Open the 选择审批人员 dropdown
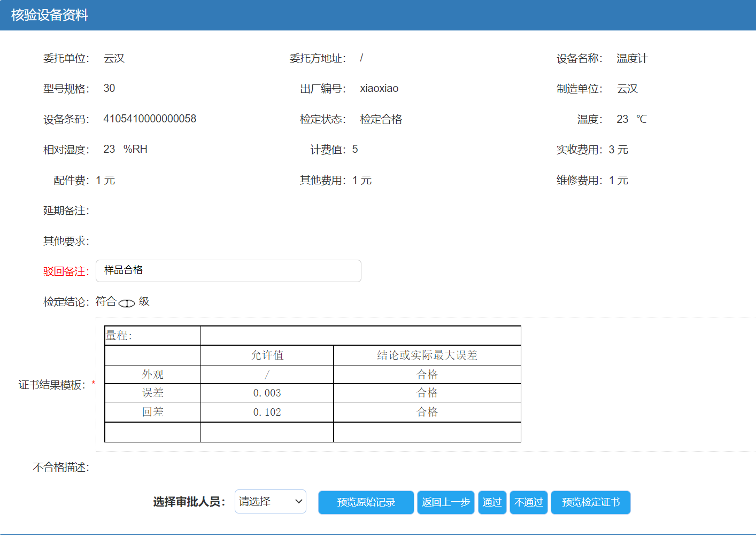 click(x=270, y=502)
